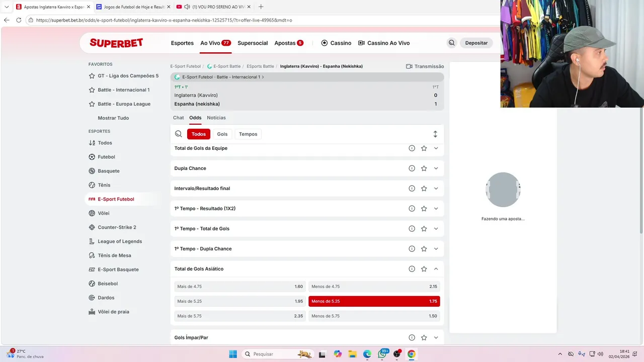Open Transmissão video stream

click(x=425, y=66)
